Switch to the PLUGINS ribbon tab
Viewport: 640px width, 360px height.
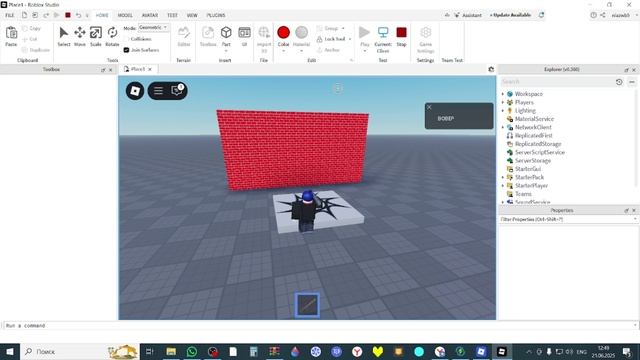216,15
